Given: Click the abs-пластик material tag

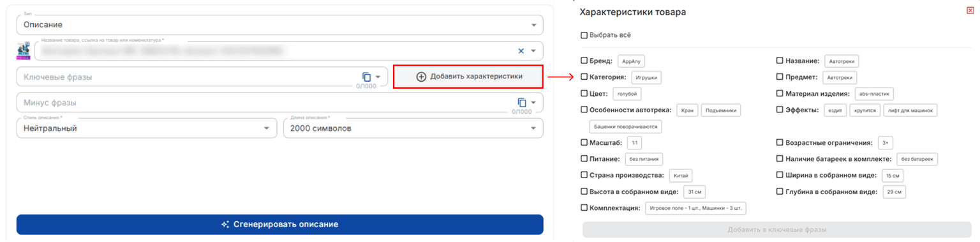Looking at the screenshot, I should coord(874,94).
